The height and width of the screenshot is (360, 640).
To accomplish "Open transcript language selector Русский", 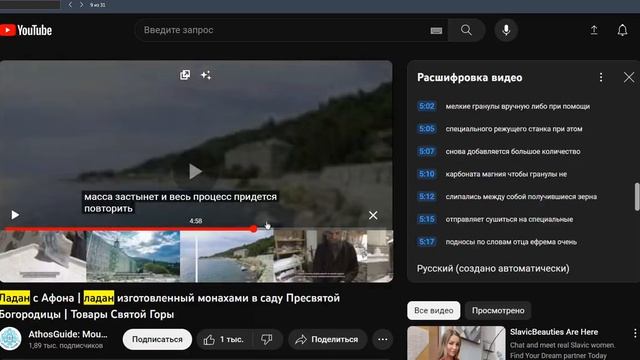I will click(x=493, y=269).
